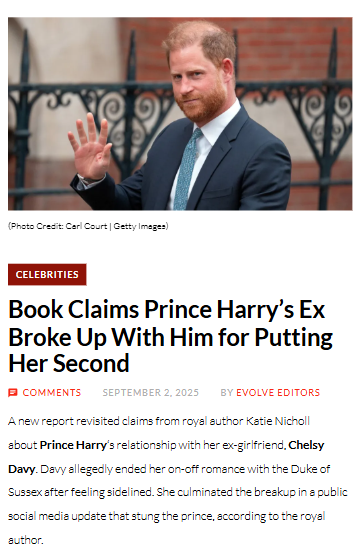This screenshot has width=362, height=553.
Task: Open the COMMENTS link
Action: tap(52, 393)
